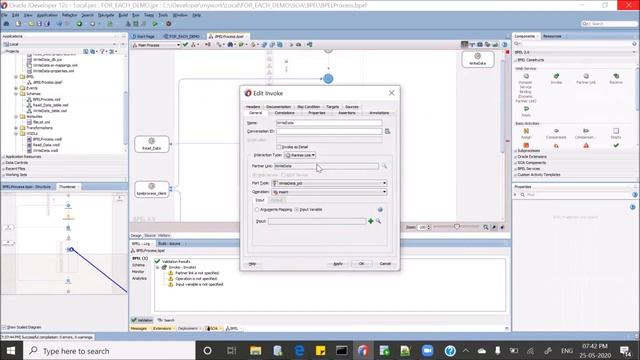Screen dimensions: 640x360
Task: Open the Conversation ID expression builder icon
Action: (x=387, y=131)
